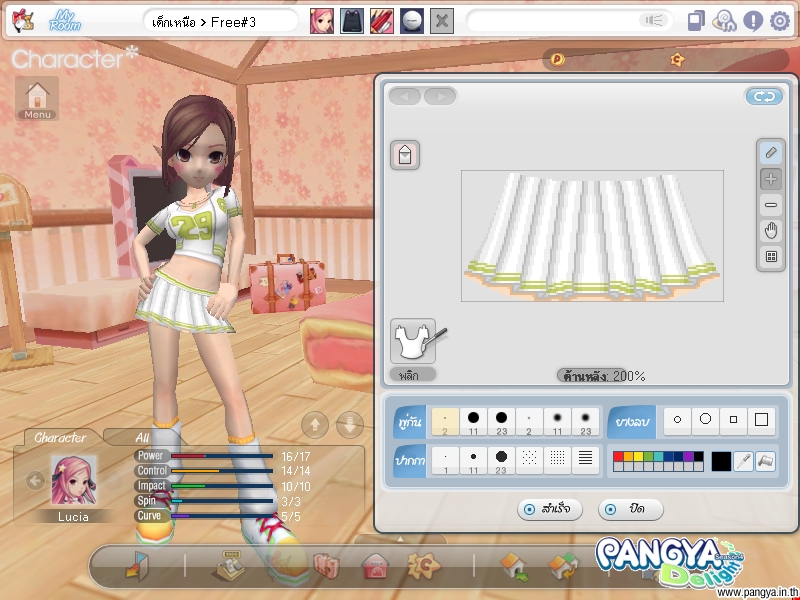Select the hard brush size 11
Viewport: 800px width, 600px height.
(473, 421)
